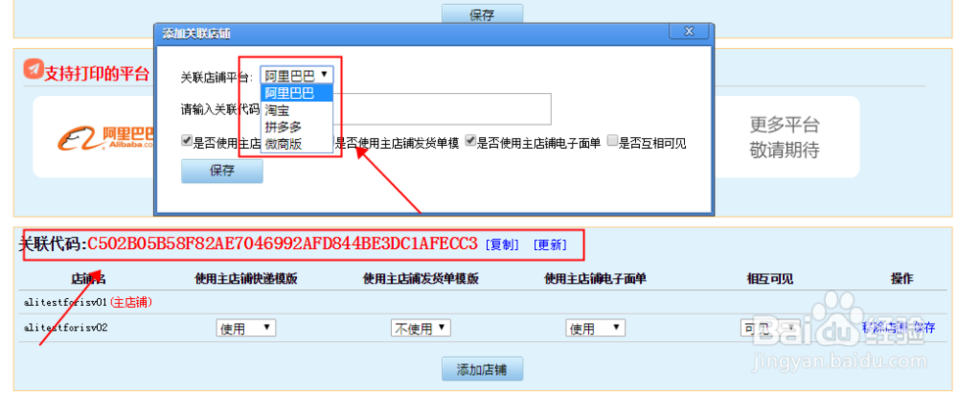Click the 更新 link next to the association code
The image size is (980, 395).
[x=550, y=244]
